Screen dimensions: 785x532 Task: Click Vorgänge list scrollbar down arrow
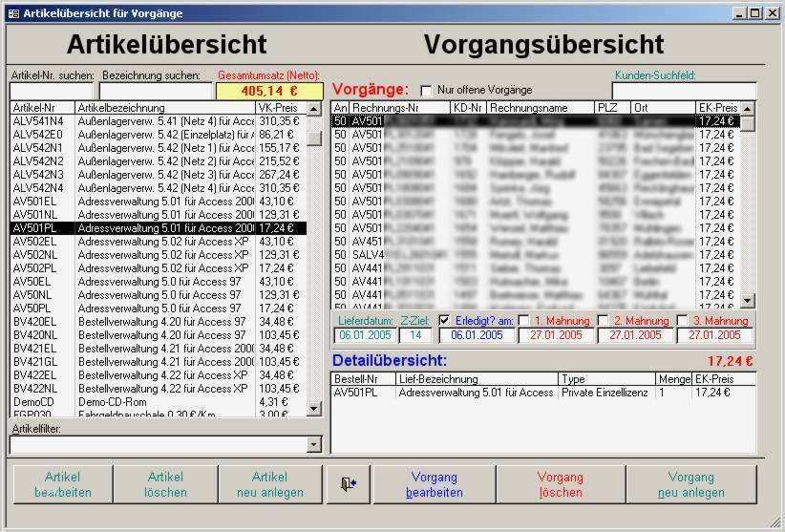[748, 300]
